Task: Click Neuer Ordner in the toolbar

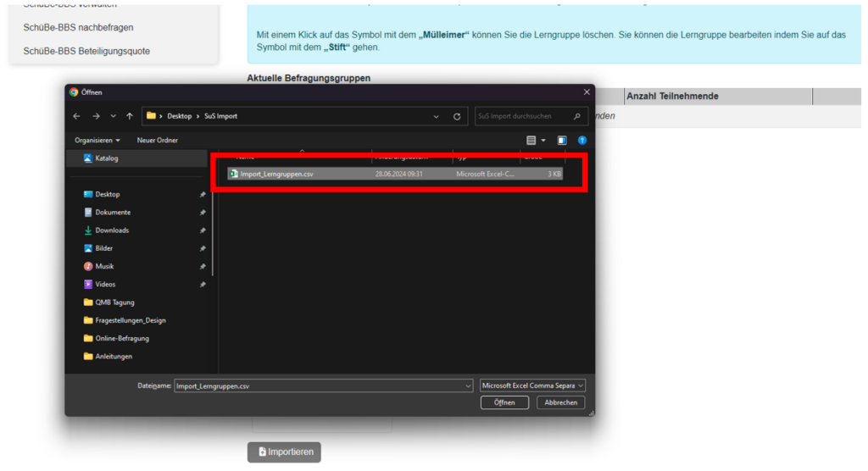Action: pos(157,140)
